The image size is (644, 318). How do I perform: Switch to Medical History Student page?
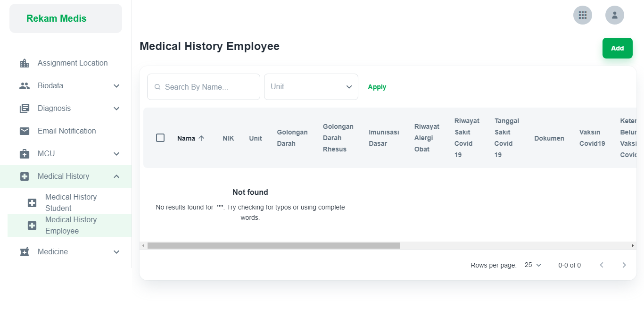coord(70,202)
